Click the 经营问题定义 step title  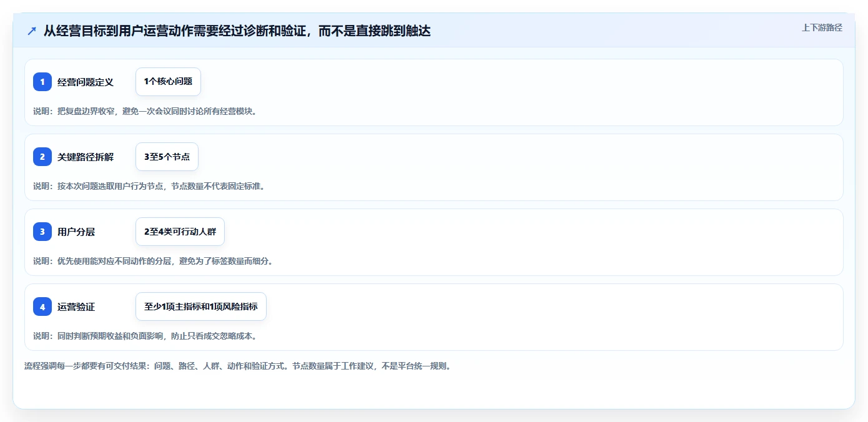(x=86, y=82)
